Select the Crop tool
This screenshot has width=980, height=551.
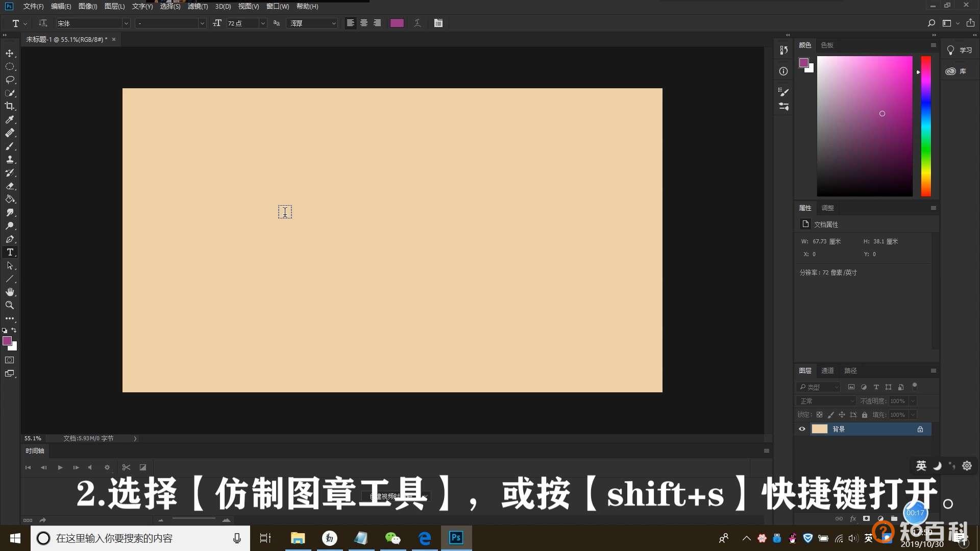pos(10,106)
